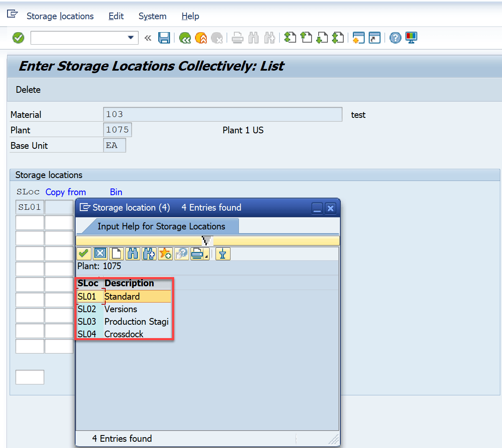502x448 pixels.
Task: Open Help using the question mark icon
Action: click(x=395, y=38)
